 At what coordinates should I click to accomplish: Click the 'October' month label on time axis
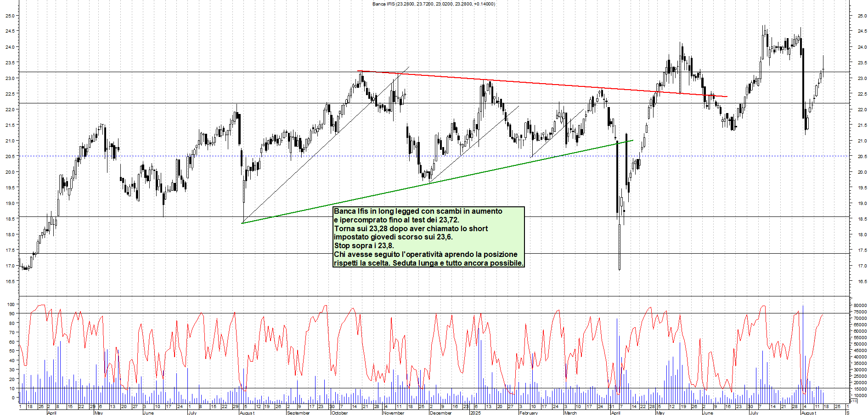(339, 413)
